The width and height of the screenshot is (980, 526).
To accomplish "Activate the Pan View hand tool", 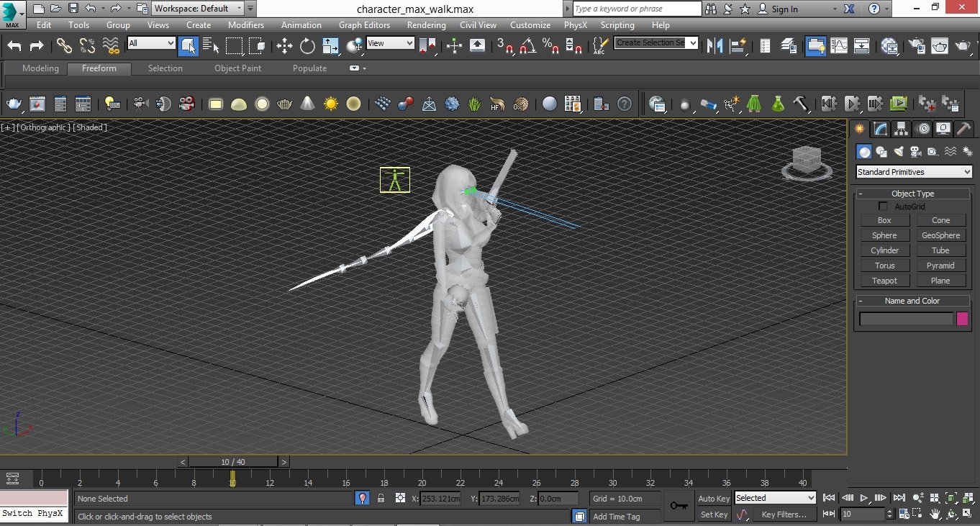I will click(934, 514).
